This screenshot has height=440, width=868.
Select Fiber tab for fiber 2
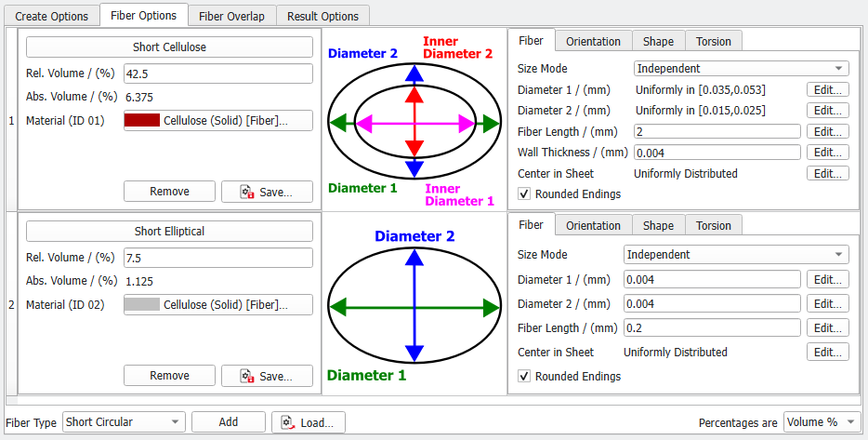click(x=531, y=224)
